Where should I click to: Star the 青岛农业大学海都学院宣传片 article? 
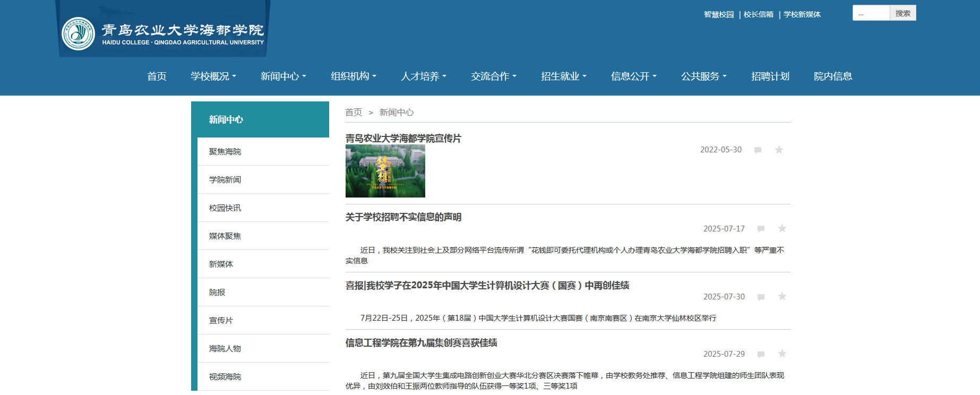tap(779, 150)
